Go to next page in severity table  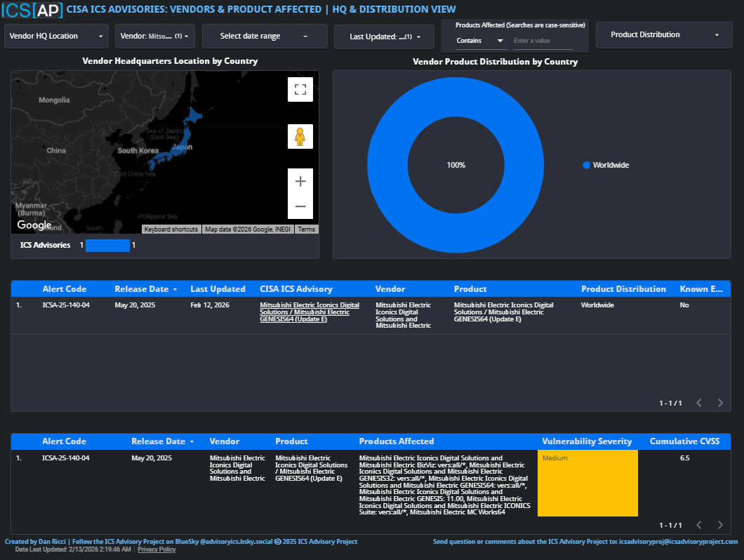click(x=720, y=525)
